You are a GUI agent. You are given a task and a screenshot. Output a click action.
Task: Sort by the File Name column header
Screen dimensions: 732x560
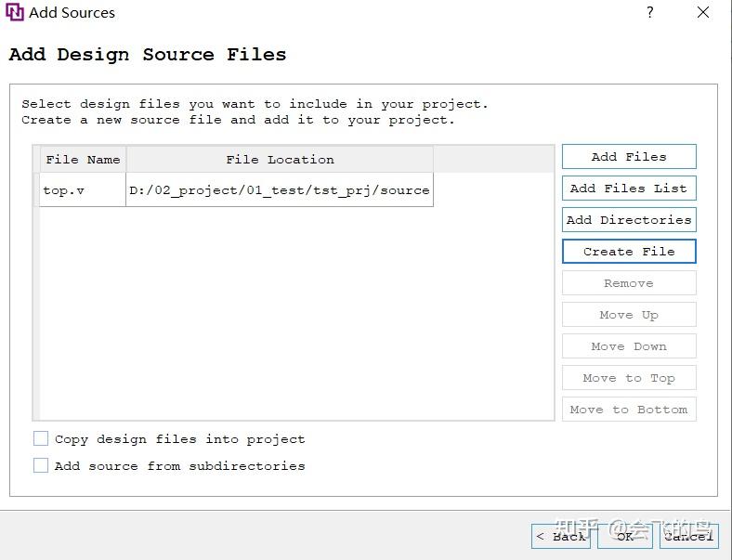point(83,160)
